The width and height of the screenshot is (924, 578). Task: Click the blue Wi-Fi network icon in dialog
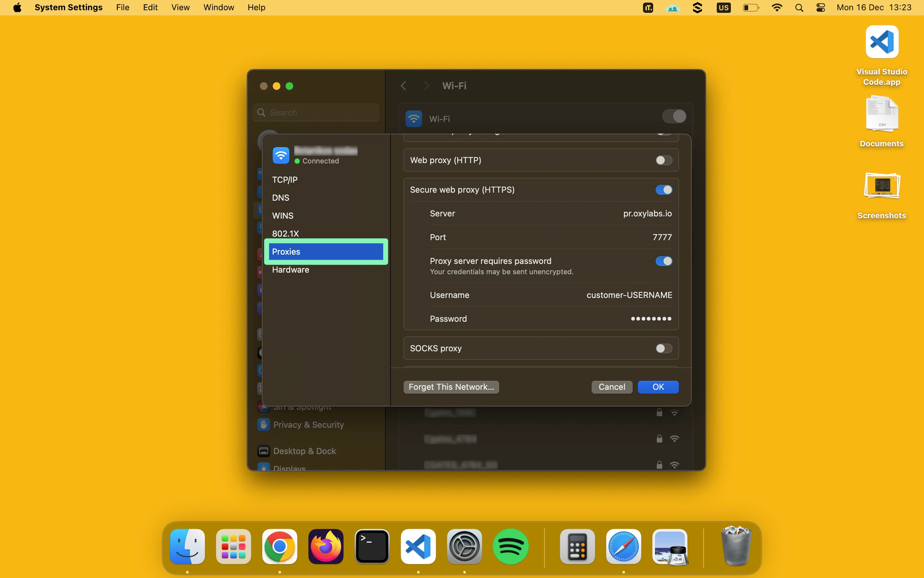click(x=281, y=155)
